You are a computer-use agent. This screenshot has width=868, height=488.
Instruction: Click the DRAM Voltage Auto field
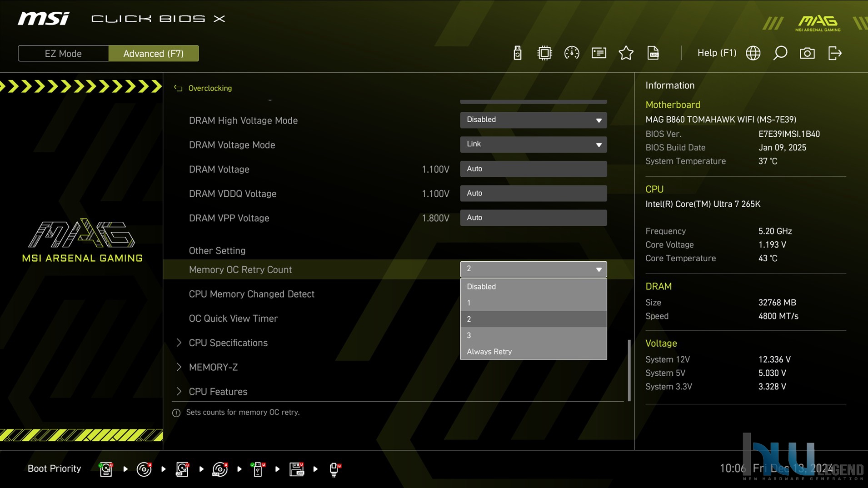[x=533, y=169]
